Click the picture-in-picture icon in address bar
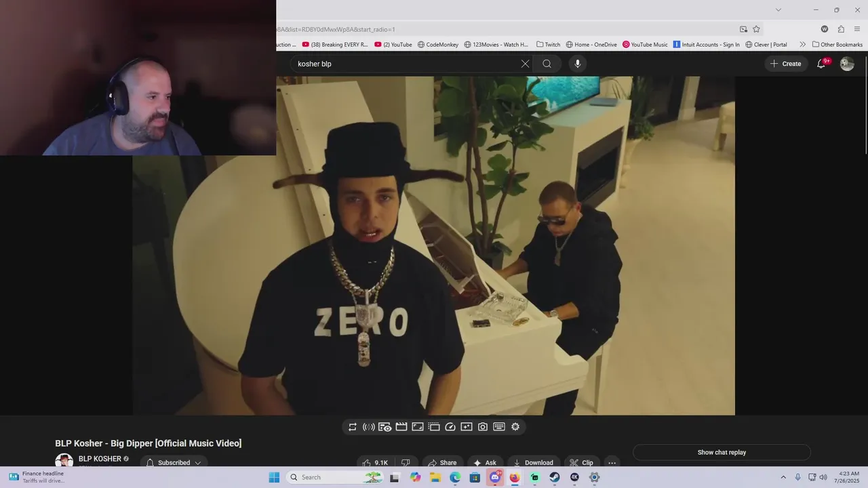Image resolution: width=868 pixels, height=488 pixels. (743, 29)
